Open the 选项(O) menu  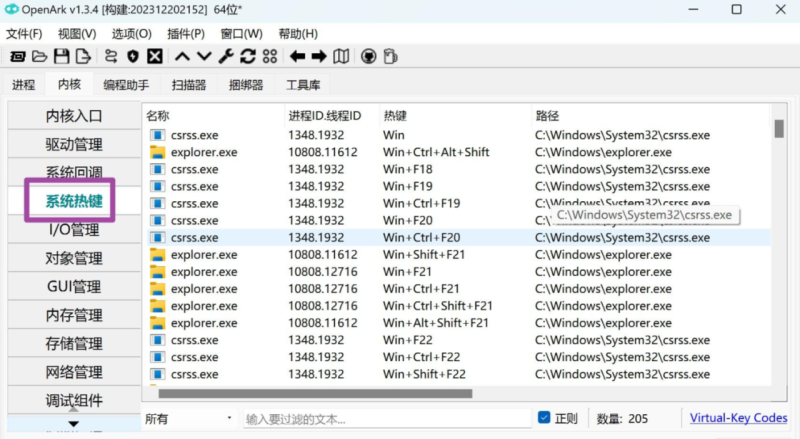(x=131, y=33)
